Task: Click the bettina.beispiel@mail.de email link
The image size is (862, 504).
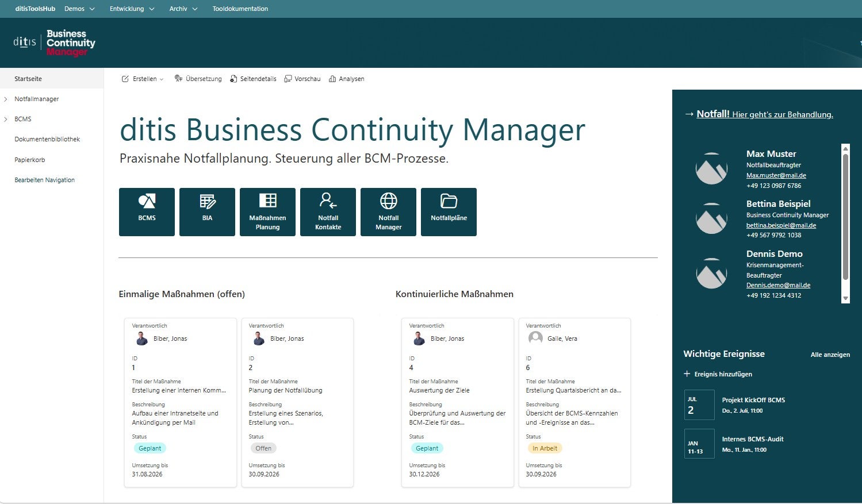Action: coord(781,225)
